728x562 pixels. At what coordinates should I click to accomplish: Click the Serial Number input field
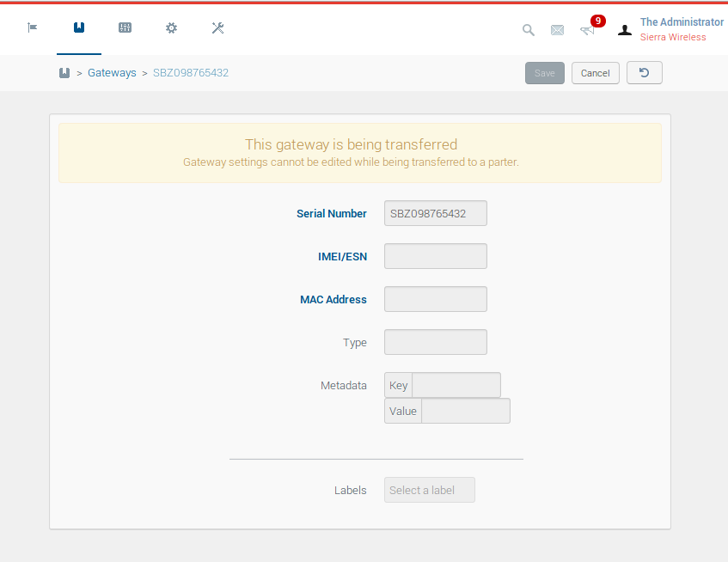[x=436, y=213]
